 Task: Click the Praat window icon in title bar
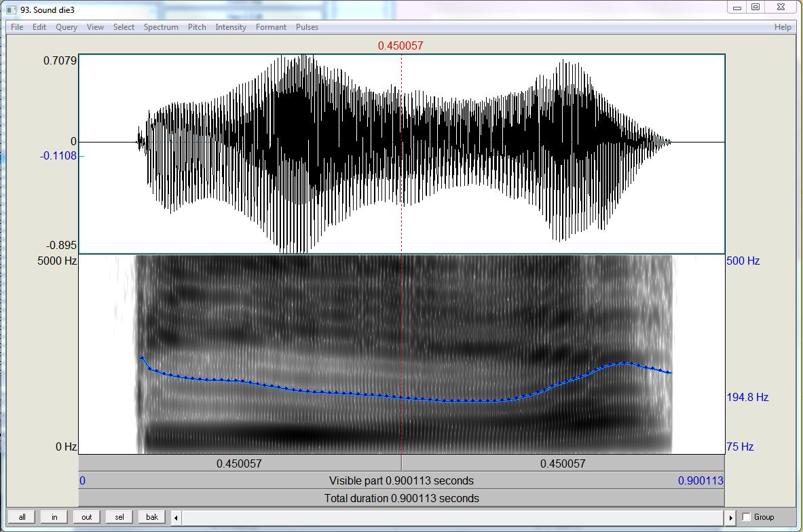click(12, 9)
